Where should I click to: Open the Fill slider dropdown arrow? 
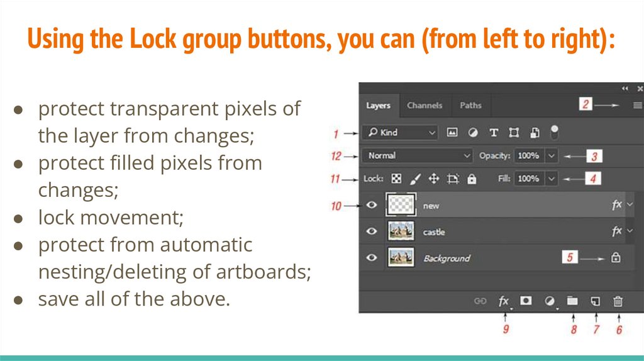552,179
